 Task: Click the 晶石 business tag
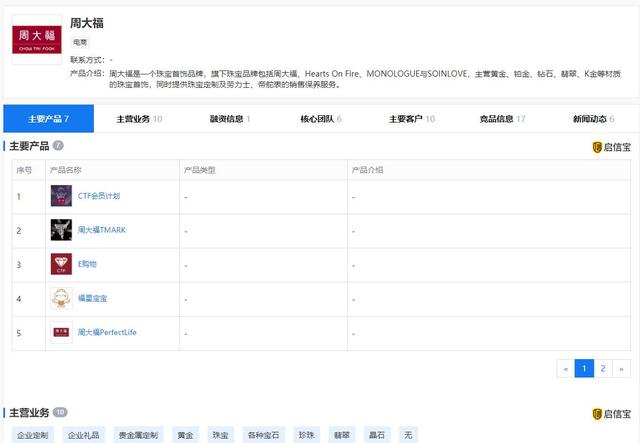pos(377,435)
